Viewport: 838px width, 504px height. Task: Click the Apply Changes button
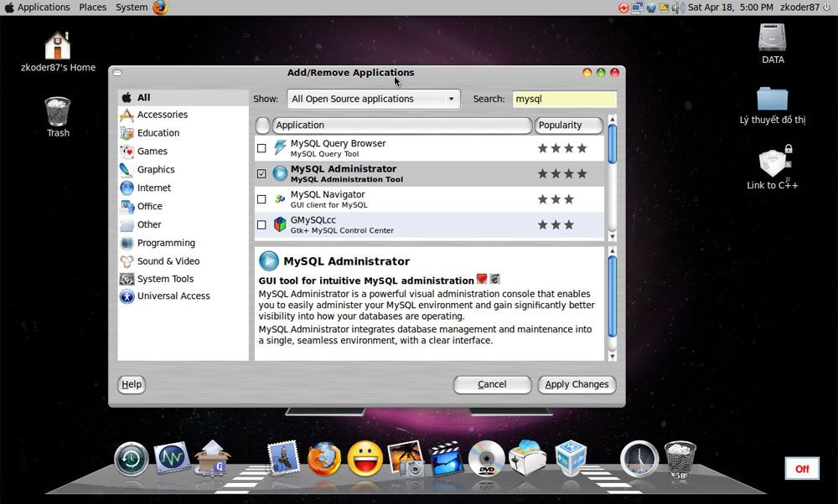click(x=577, y=384)
